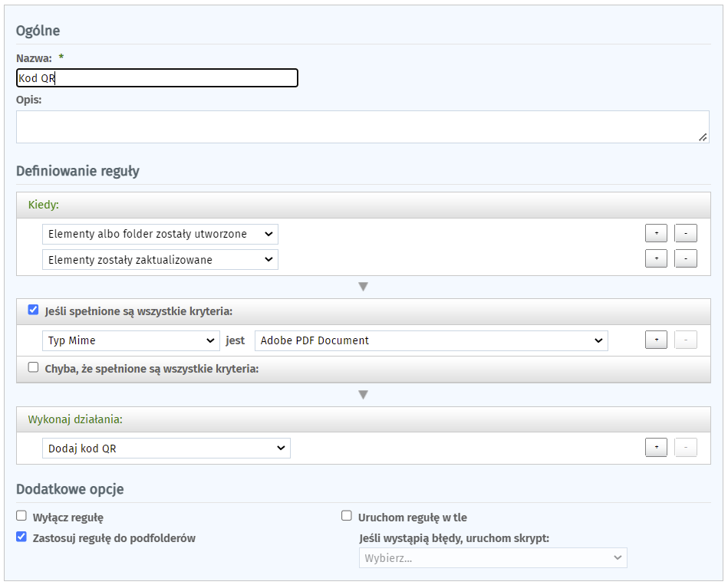Click inside the 'Opis' description text area

(x=361, y=127)
